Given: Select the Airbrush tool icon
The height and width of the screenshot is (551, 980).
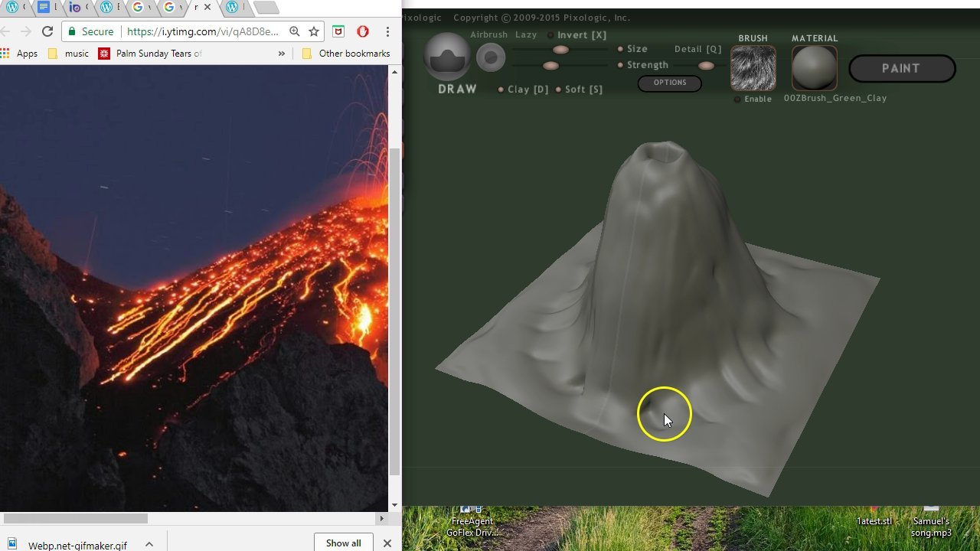Looking at the screenshot, I should point(490,57).
